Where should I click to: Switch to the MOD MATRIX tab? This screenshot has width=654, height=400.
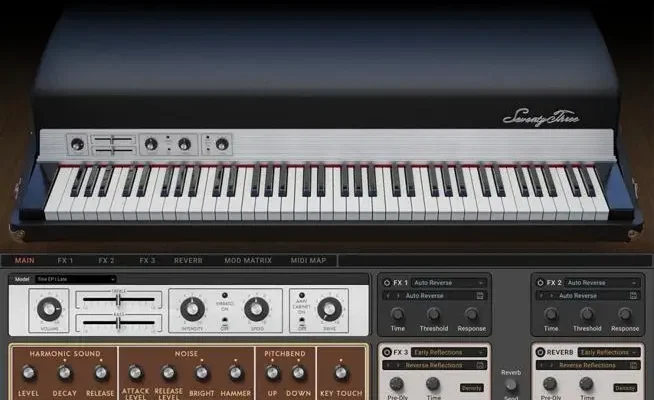[x=246, y=260]
